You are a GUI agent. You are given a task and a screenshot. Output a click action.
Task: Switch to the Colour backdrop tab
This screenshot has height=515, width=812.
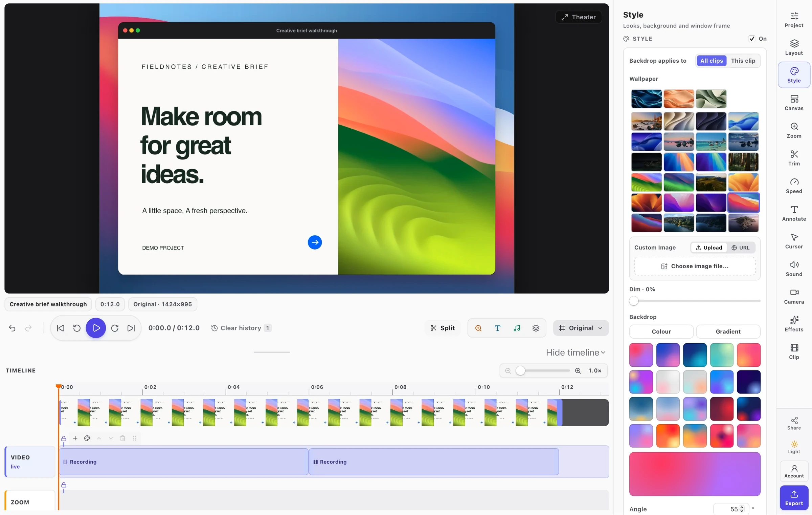point(661,331)
